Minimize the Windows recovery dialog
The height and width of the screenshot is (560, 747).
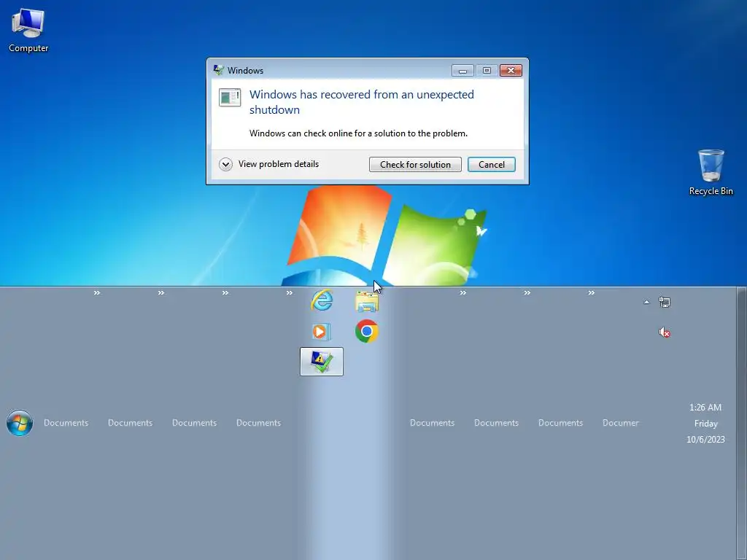click(x=462, y=71)
